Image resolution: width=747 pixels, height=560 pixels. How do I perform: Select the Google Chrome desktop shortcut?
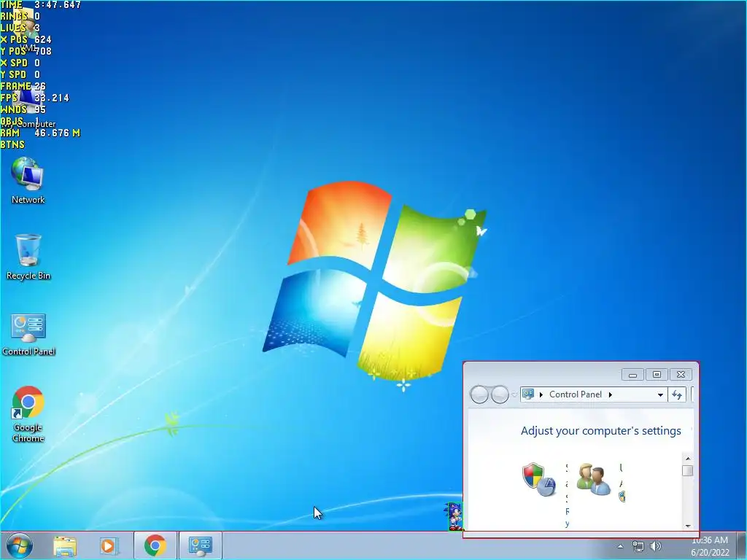[28, 413]
